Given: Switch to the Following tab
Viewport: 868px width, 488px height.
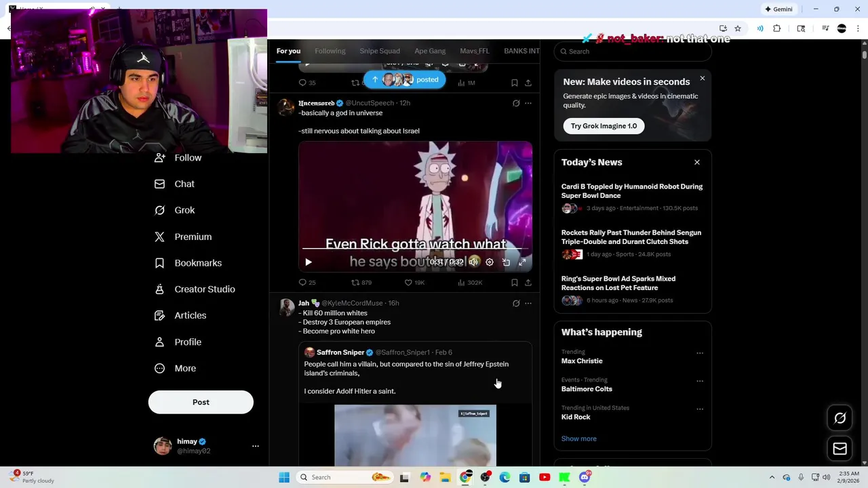Looking at the screenshot, I should point(330,51).
